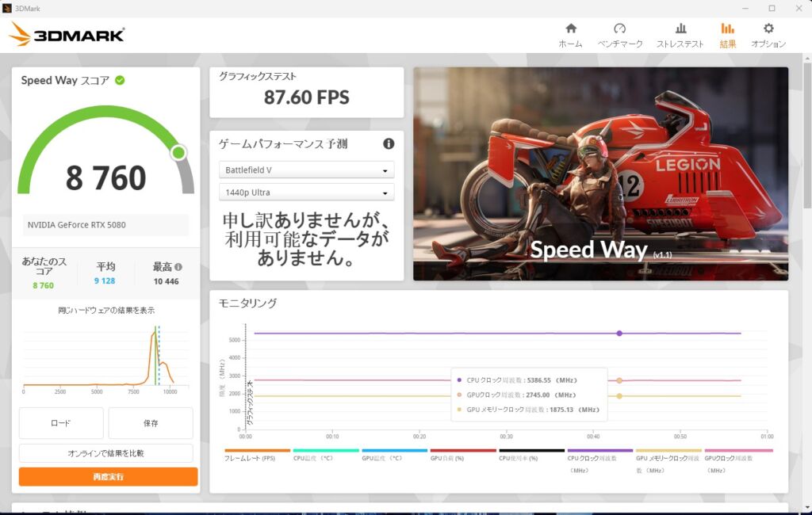This screenshot has width=812, height=515.
Task: Toggle the GPU負荷 (%) legend series
Action: pyautogui.click(x=463, y=455)
